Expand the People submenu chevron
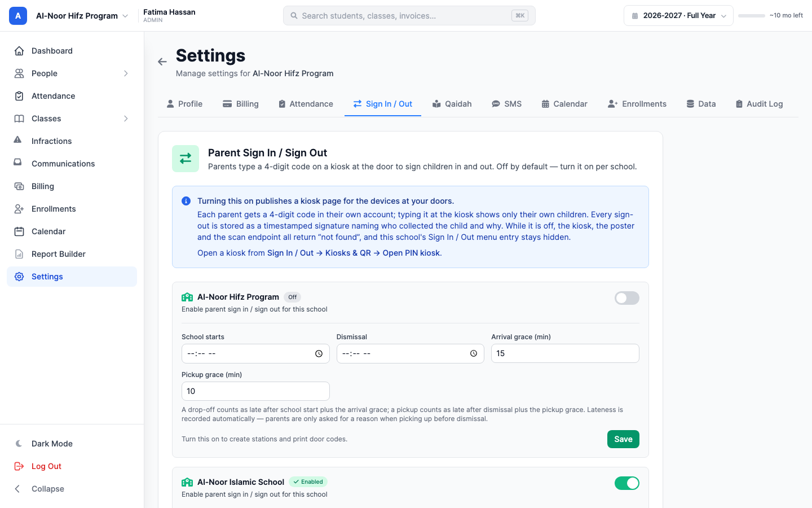 (126, 73)
